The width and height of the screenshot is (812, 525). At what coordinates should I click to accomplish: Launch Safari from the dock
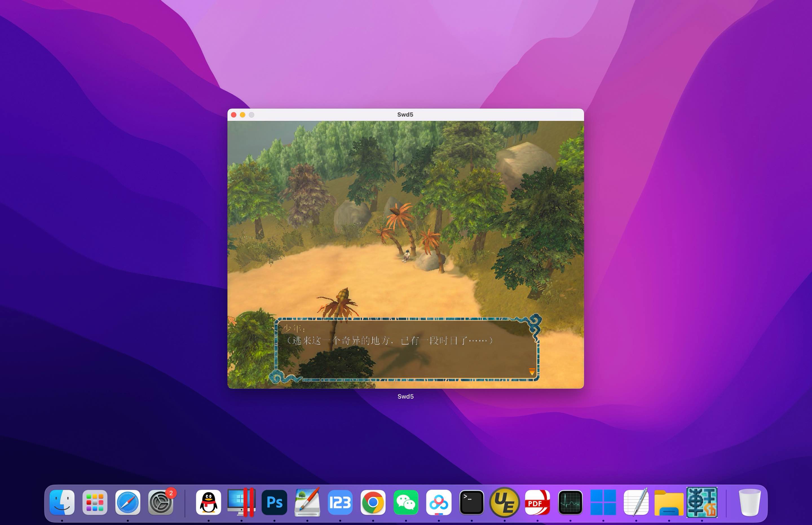tap(128, 502)
